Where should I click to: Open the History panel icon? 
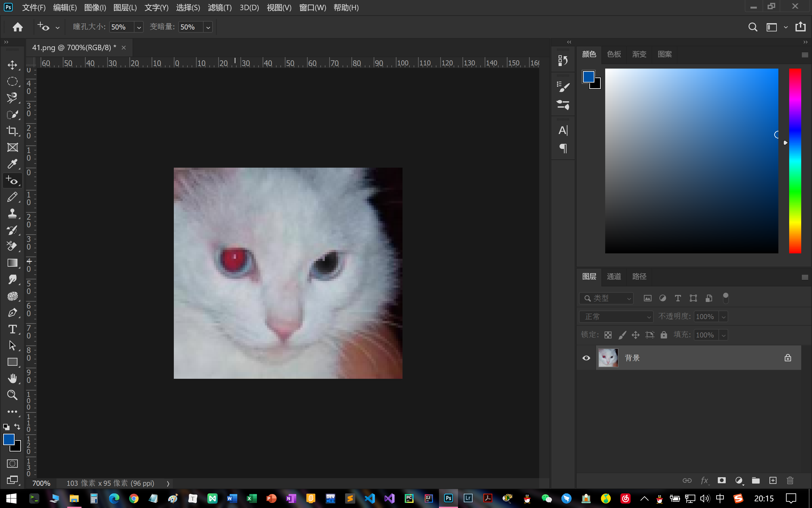(x=563, y=60)
